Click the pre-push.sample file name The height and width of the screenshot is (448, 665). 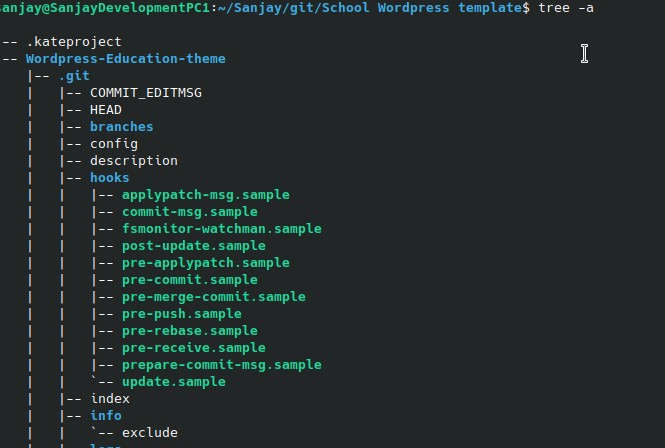(182, 314)
